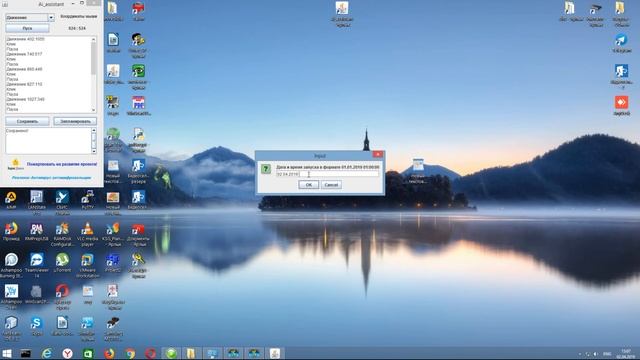This screenshot has height=360, width=640.
Task: Open Chrome from the taskbar
Action: (130, 353)
